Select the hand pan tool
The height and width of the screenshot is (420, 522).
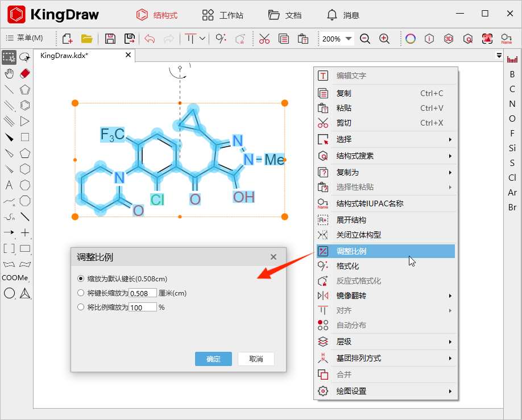point(10,73)
